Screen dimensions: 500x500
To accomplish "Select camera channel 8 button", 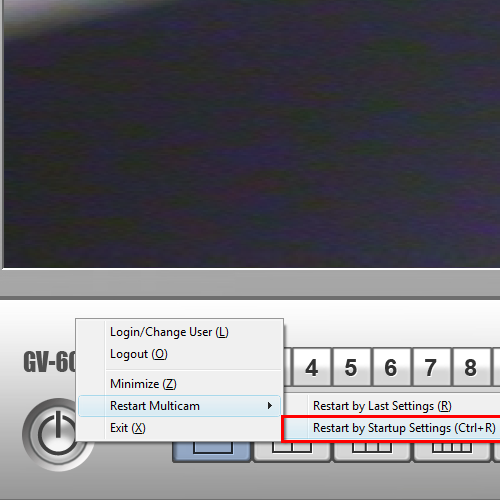I will coord(470,367).
